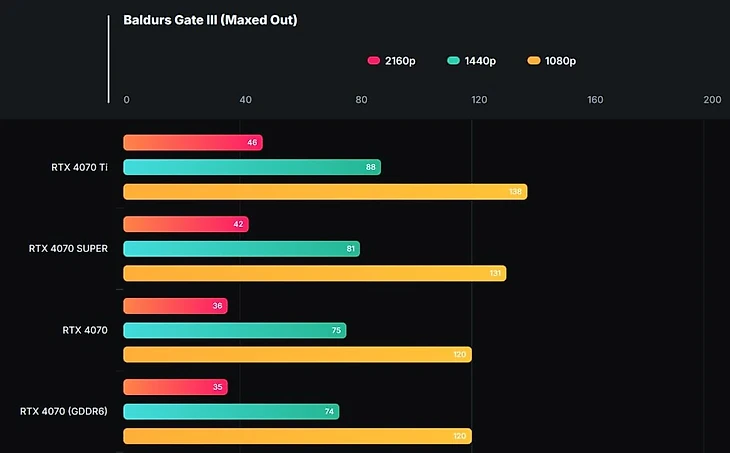Viewport: 730px width, 453px height.
Task: Click the 200 axis tick label
Action: point(712,99)
